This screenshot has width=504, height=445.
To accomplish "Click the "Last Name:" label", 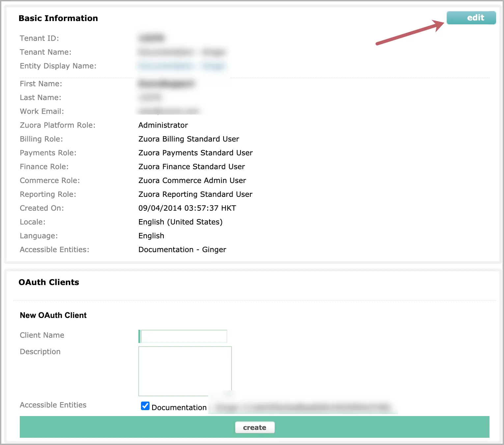I will [41, 97].
